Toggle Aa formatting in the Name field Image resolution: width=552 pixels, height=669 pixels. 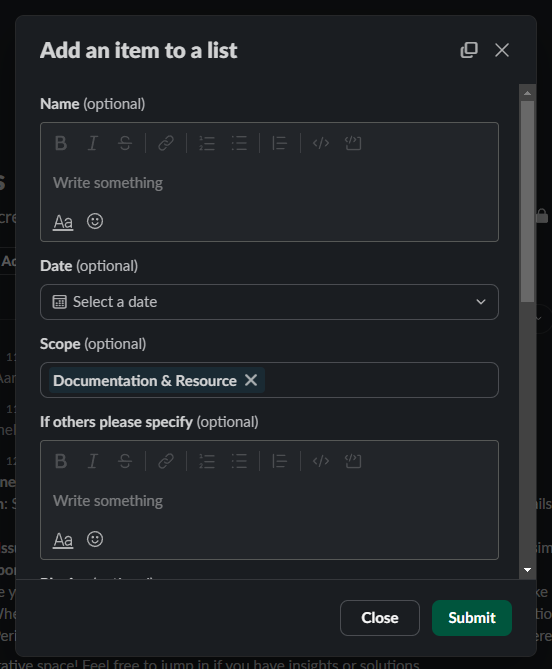(63, 221)
